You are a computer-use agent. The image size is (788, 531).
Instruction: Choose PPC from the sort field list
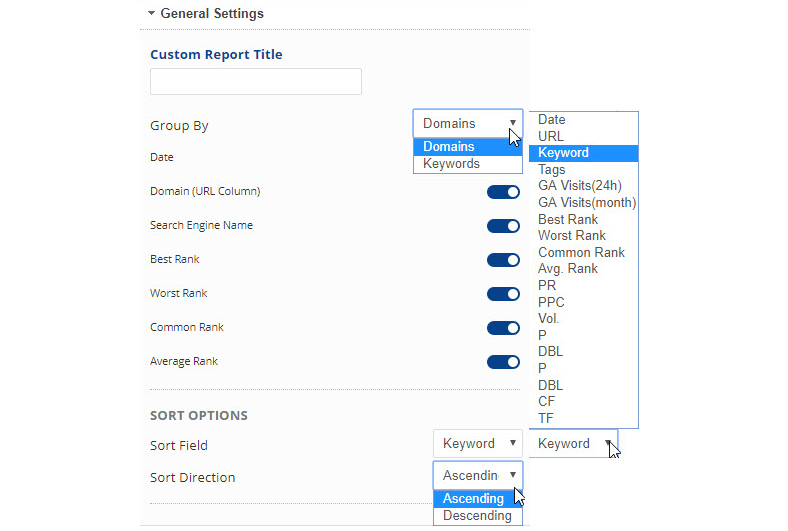pos(553,302)
